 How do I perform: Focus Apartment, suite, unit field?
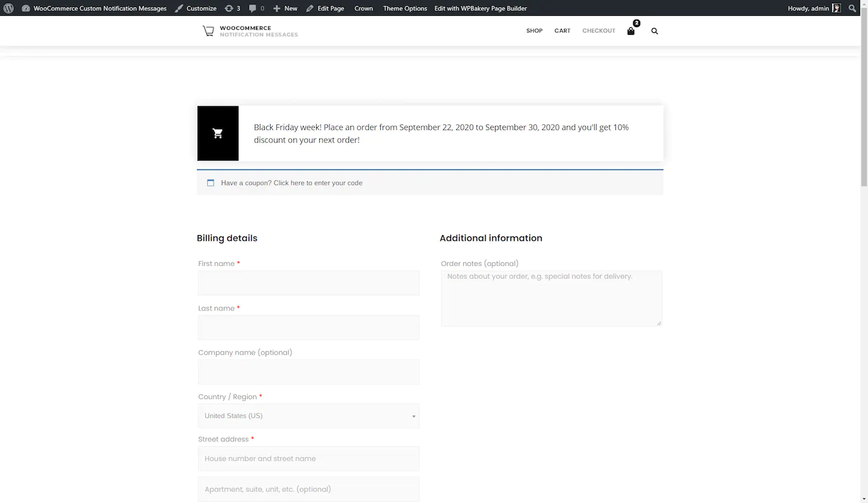(309, 489)
